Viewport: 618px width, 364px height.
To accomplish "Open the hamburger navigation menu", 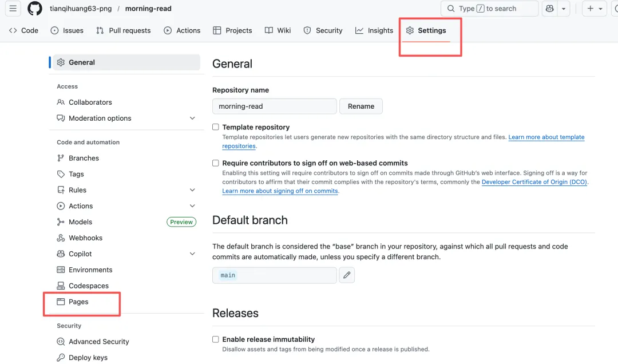I will pyautogui.click(x=13, y=9).
